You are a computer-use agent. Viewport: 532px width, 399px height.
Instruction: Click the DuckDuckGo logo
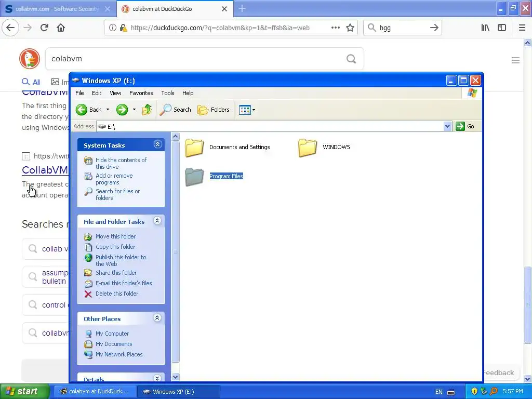[30, 59]
